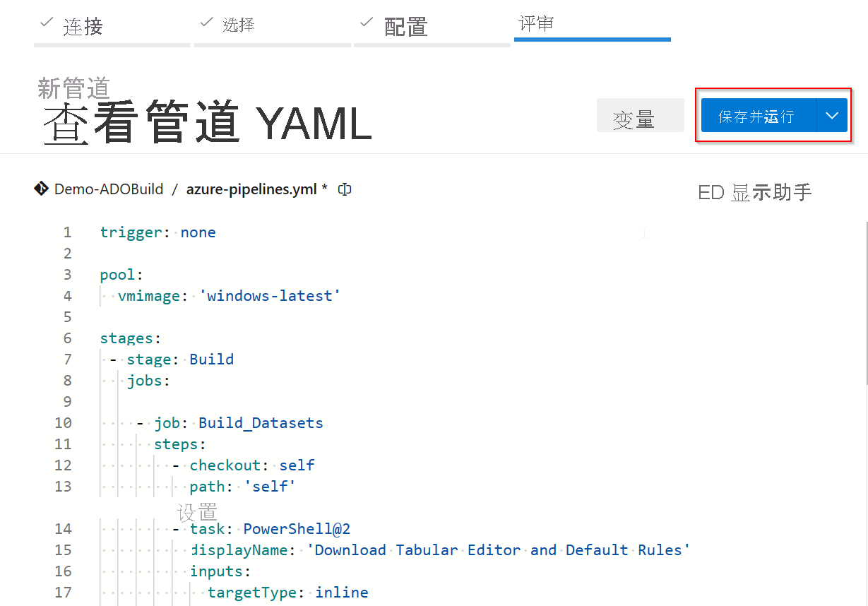Click the 'steps:' key on line 11
The height and width of the screenshot is (606, 868).
[180, 444]
